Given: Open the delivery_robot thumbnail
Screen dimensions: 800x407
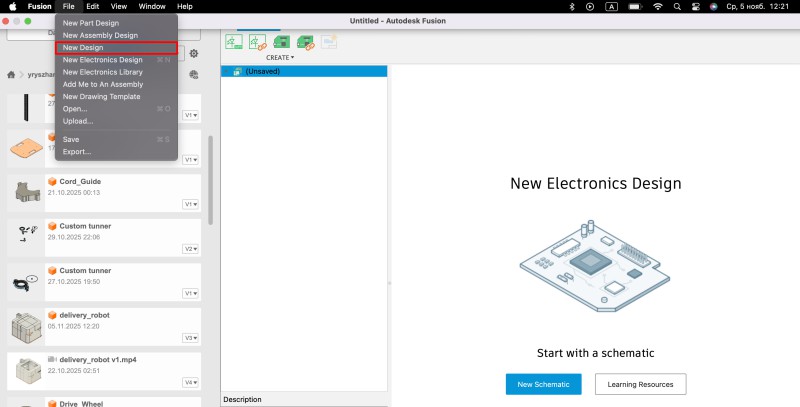Looking at the screenshot, I should (26, 327).
